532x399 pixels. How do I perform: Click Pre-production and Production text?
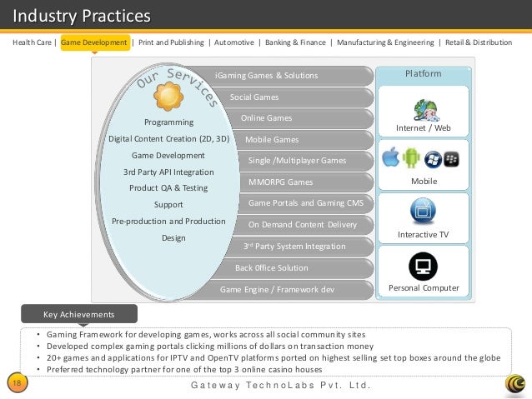pos(168,222)
